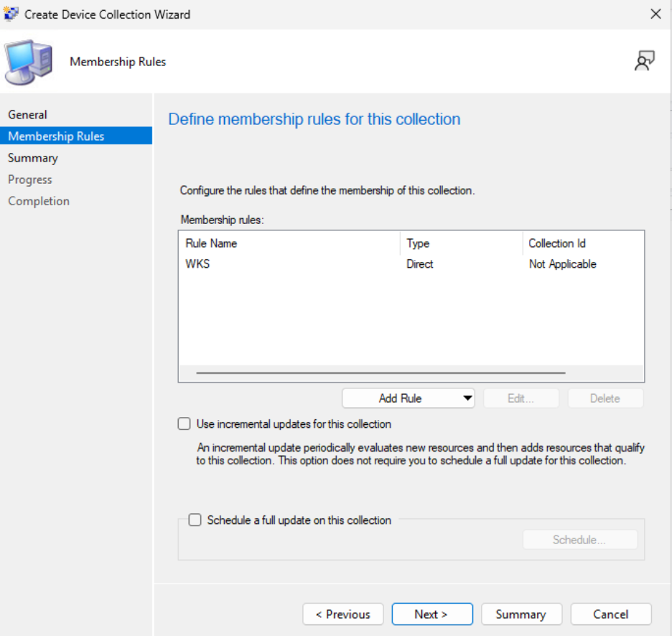The image size is (672, 636).
Task: Click the Summary button at the bottom
Action: pyautogui.click(x=521, y=614)
